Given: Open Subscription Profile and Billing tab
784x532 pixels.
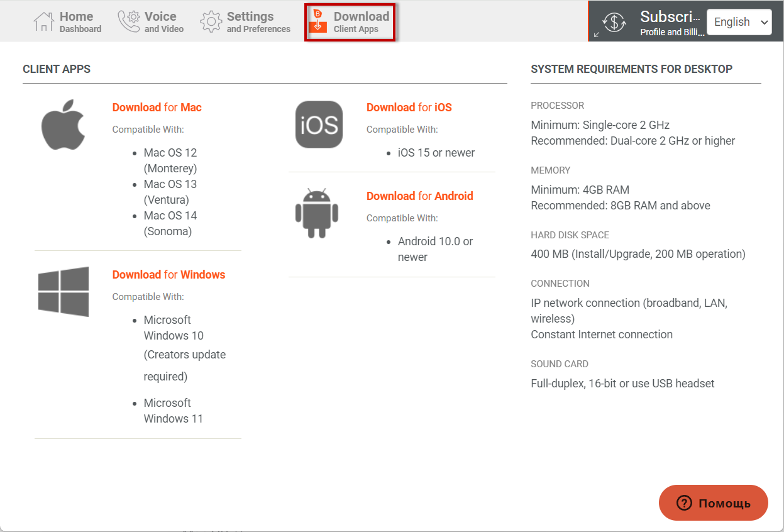Looking at the screenshot, I should 671,23.
